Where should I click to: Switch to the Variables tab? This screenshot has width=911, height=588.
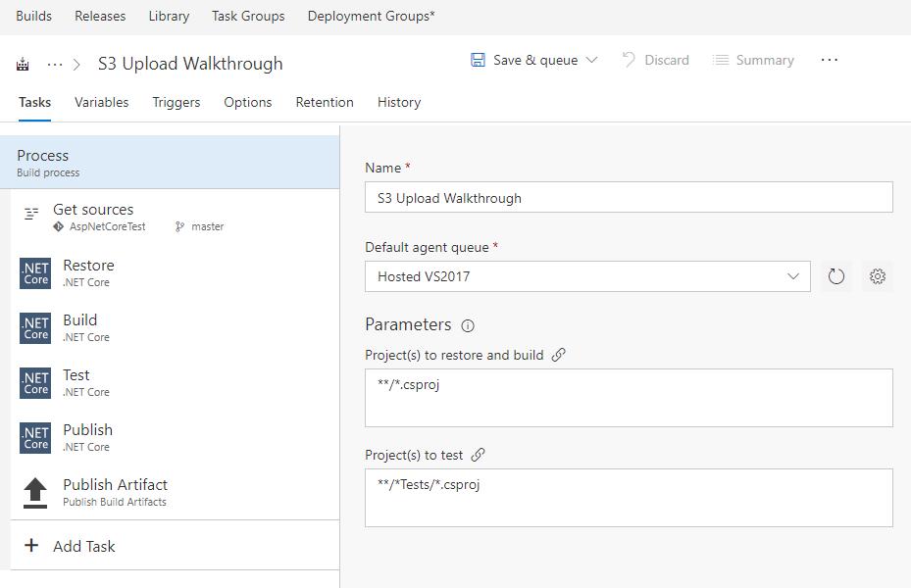point(102,102)
